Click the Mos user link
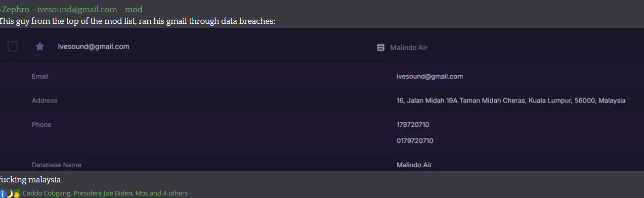The image size is (644, 198). click(142, 193)
